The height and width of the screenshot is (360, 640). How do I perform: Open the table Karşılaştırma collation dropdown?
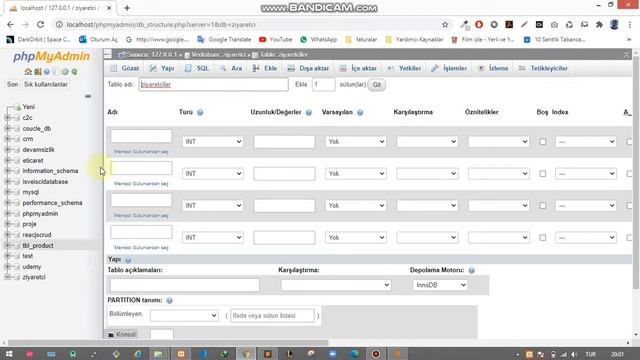[336, 285]
